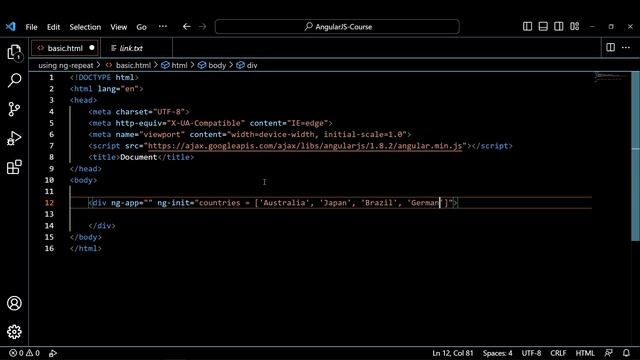Open notifications bell icon
Screen dimensions: 640x360
pyautogui.click(x=626, y=353)
